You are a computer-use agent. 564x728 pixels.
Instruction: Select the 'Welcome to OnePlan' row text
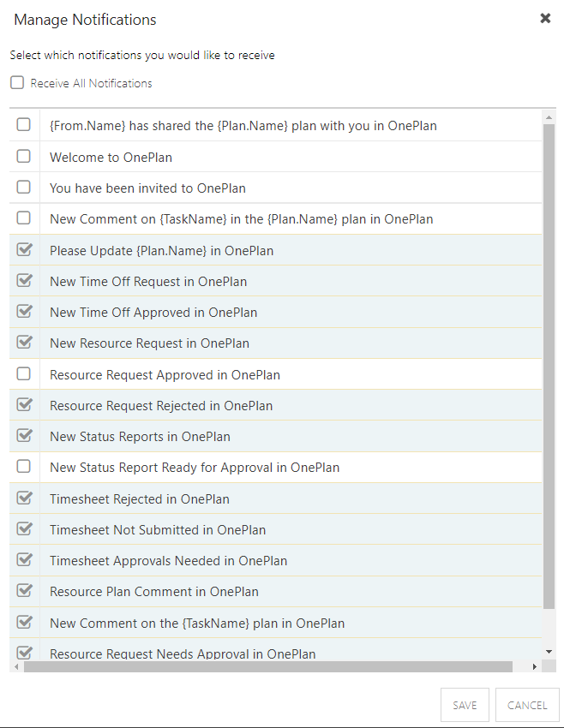tap(111, 158)
